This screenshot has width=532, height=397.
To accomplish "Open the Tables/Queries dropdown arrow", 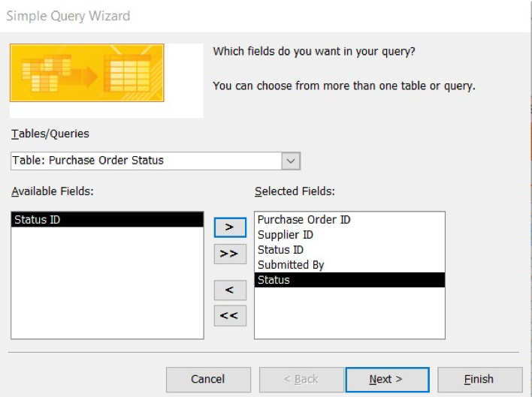I will [291, 161].
